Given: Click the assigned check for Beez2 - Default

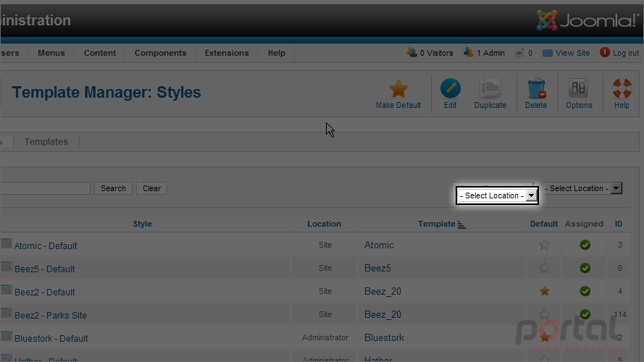Looking at the screenshot, I should point(585,291).
